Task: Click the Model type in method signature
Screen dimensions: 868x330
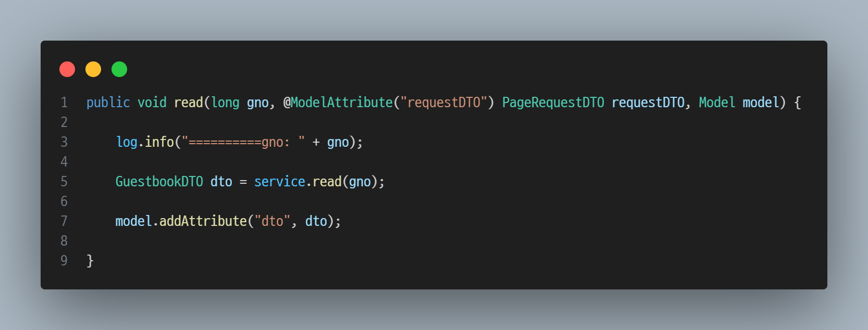Action: point(717,103)
